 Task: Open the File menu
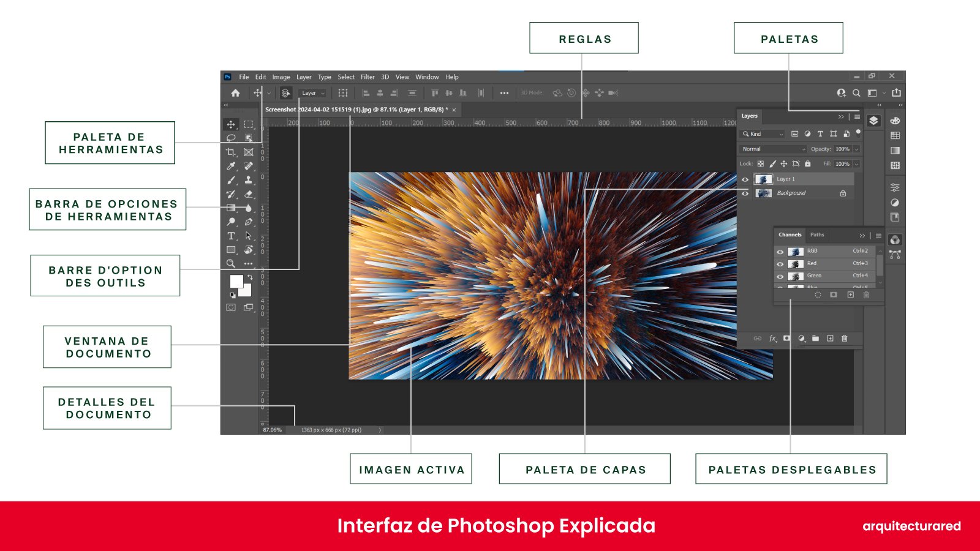pos(244,77)
